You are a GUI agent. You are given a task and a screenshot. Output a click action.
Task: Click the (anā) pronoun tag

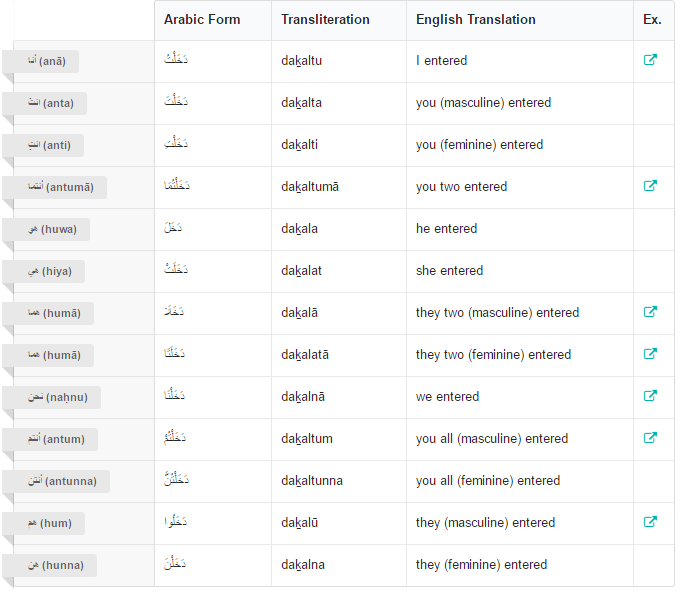click(47, 61)
